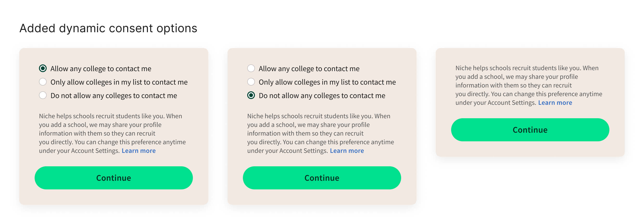The image size is (644, 224).
Task: Click 'Allow any college to contact me' label text, left card
Action: coord(101,69)
